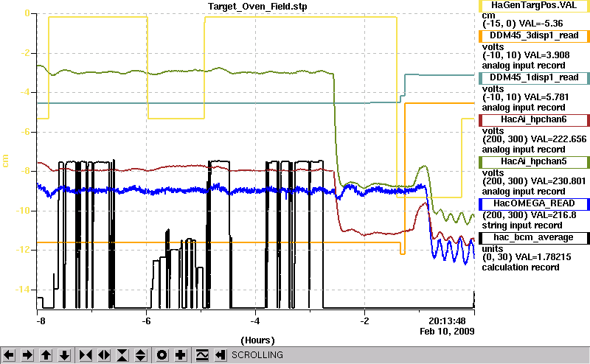Select the DDM45_3disp1_read legend entry
This screenshot has width=590, height=364.
click(534, 35)
